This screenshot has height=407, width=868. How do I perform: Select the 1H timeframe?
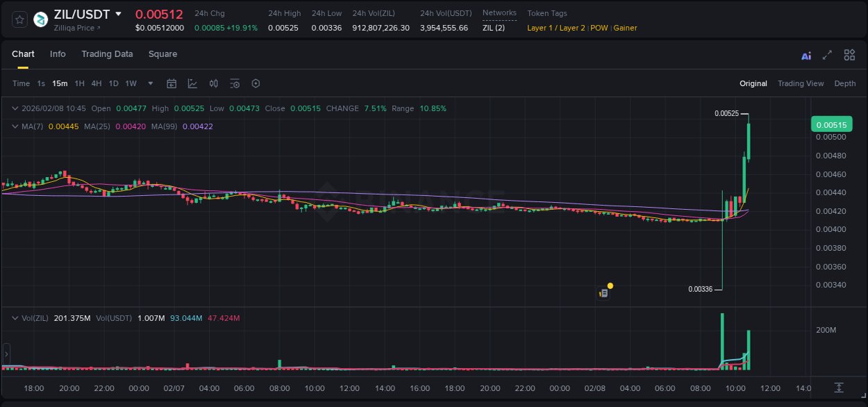coord(79,83)
